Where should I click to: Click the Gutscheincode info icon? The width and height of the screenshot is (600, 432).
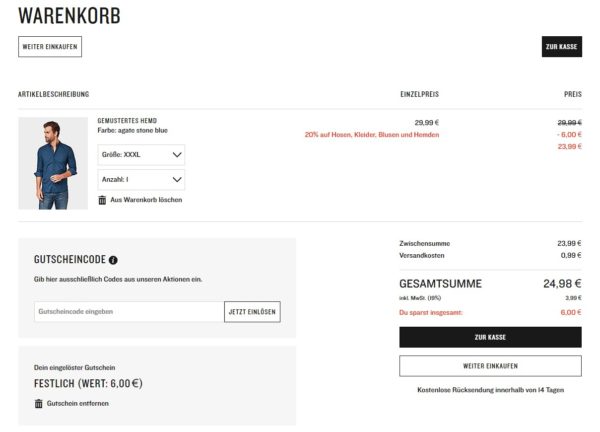click(113, 260)
